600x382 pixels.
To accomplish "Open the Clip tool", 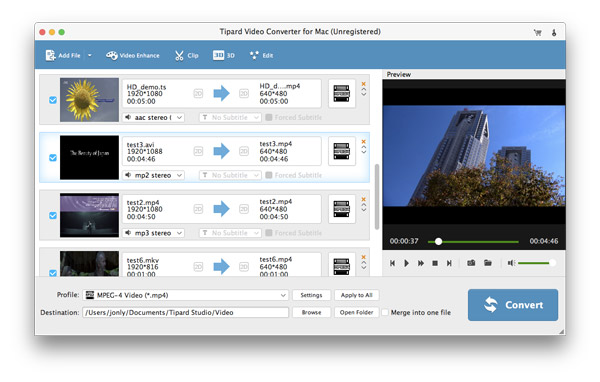I will (187, 56).
